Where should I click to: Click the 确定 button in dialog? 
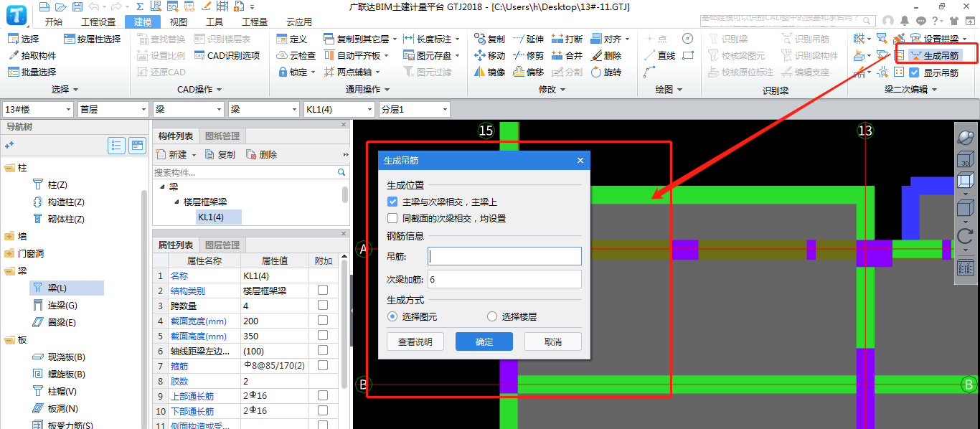(484, 341)
